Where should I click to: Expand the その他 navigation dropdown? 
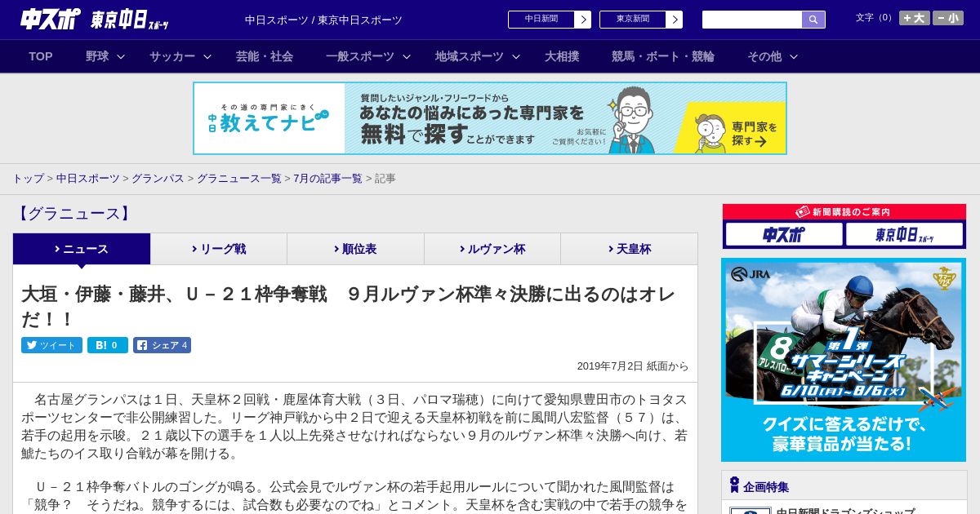pyautogui.click(x=773, y=56)
